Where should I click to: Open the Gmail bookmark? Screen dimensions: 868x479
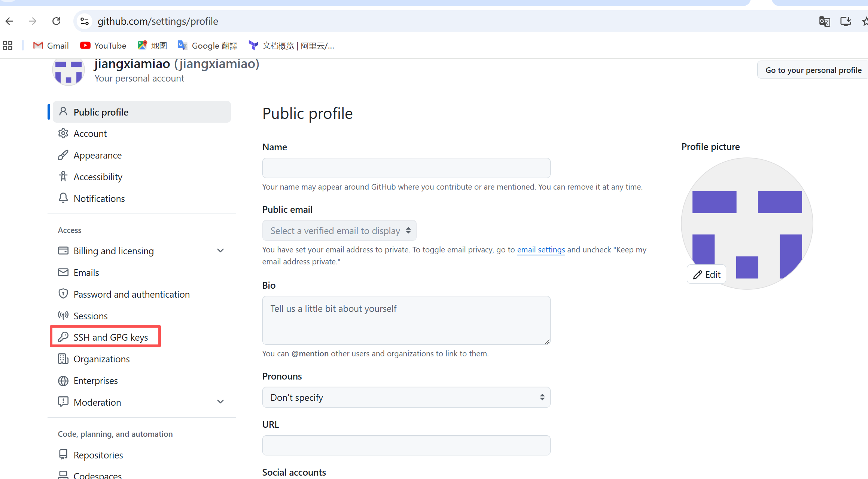click(51, 46)
